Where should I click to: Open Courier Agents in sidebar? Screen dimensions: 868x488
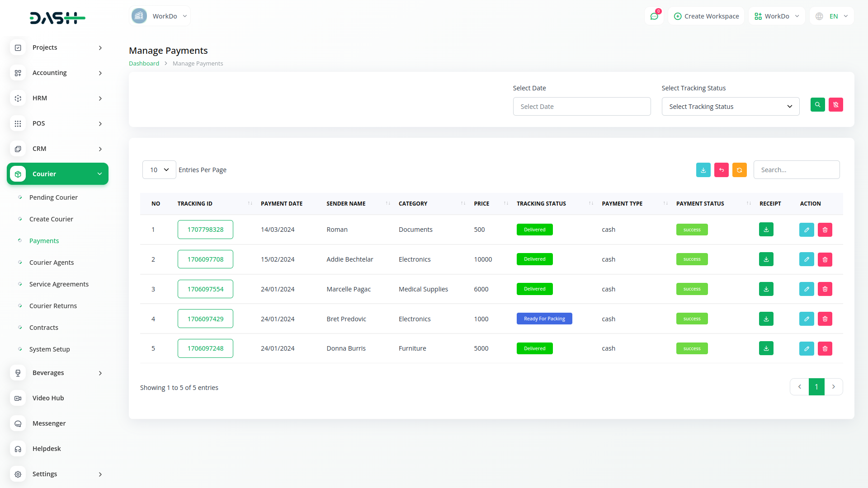coord(52,263)
